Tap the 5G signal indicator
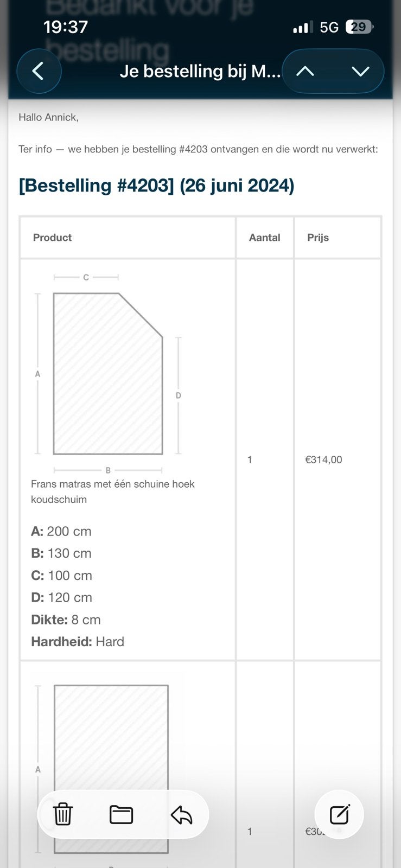 (x=329, y=27)
